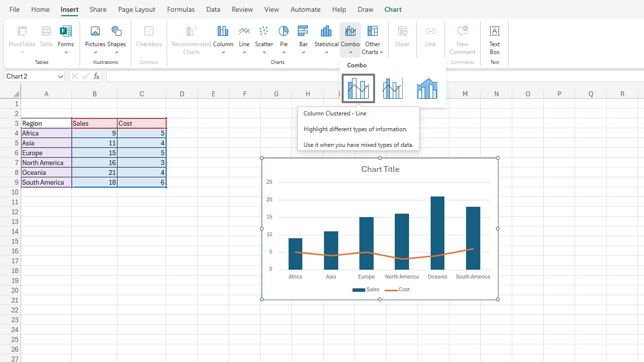Click the select-all corner triangle
This screenshot has width=644, height=362.
(16, 94)
